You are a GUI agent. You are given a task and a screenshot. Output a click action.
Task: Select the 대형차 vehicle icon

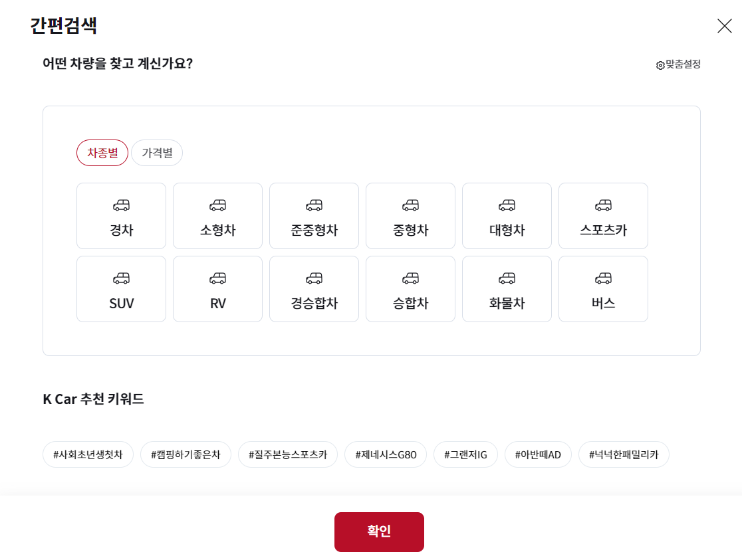tap(507, 215)
